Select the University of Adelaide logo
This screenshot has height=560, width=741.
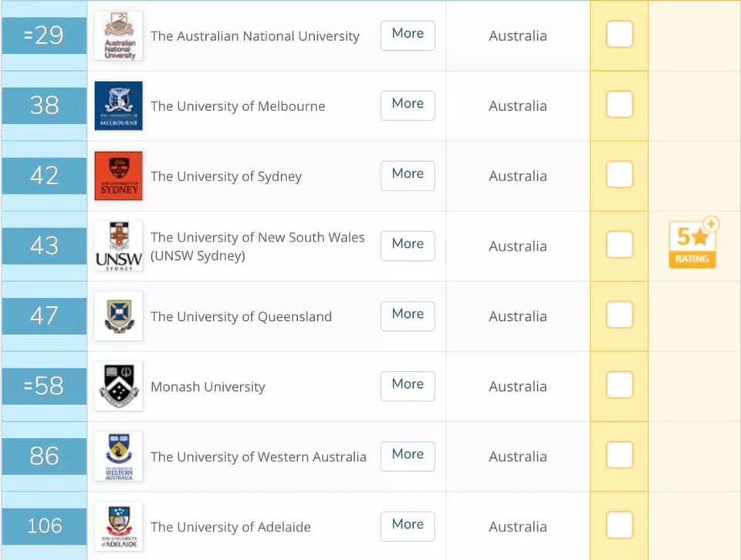pyautogui.click(x=119, y=527)
